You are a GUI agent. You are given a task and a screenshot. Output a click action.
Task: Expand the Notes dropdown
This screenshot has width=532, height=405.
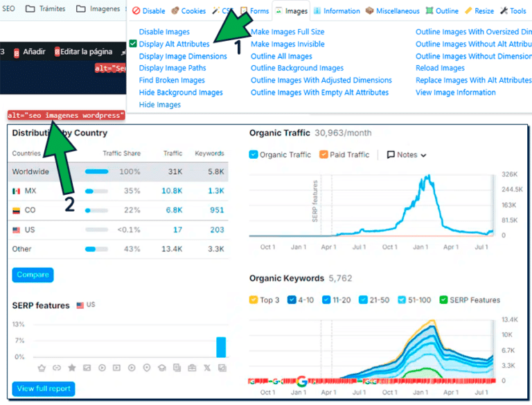[x=407, y=155]
